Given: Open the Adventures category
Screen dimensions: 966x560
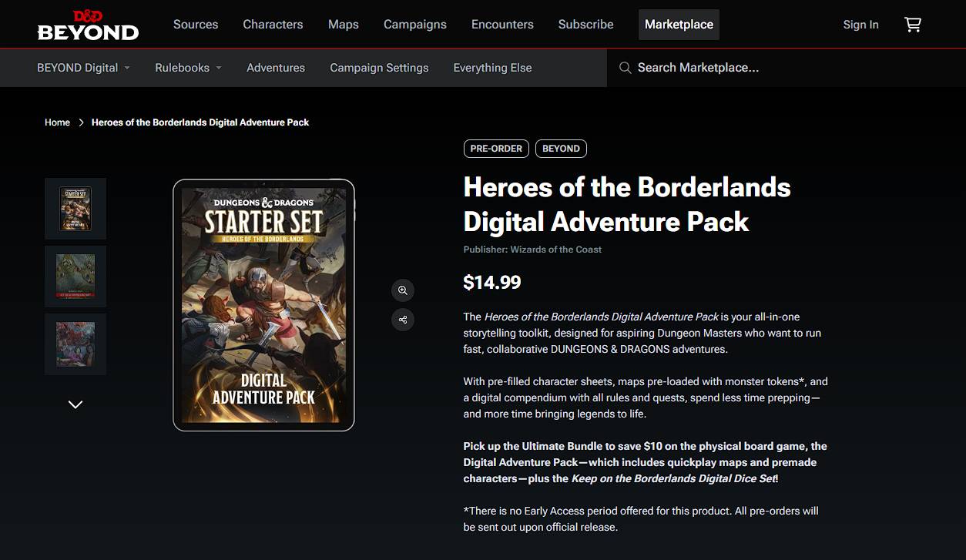Looking at the screenshot, I should click(276, 68).
